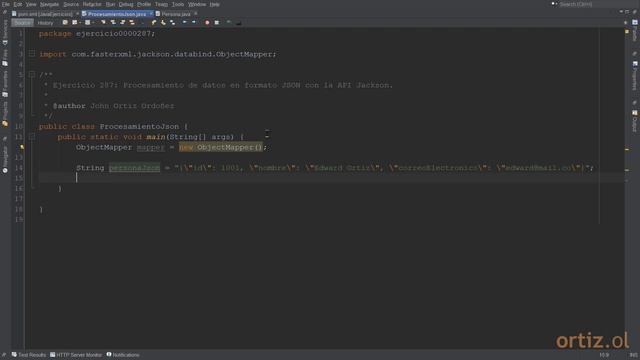
Task: Open the Help menu
Action: tap(214, 4)
